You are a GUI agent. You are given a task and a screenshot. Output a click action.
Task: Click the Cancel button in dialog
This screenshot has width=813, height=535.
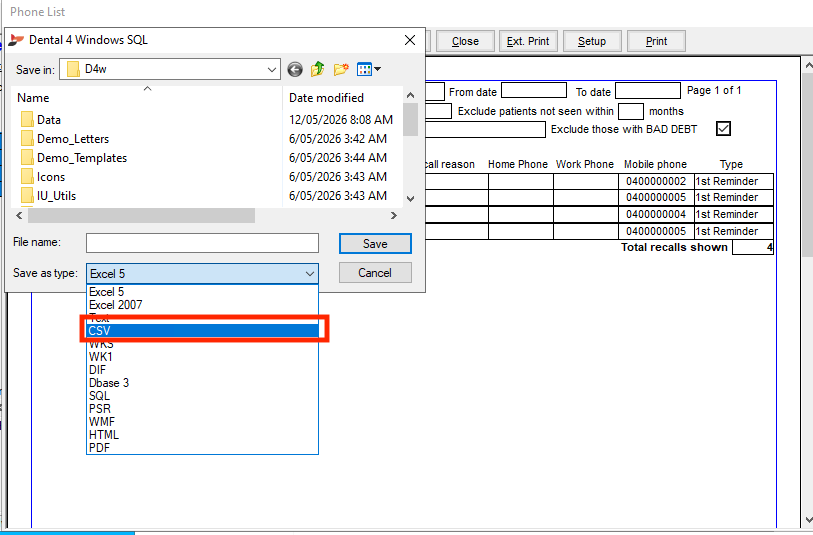(375, 273)
